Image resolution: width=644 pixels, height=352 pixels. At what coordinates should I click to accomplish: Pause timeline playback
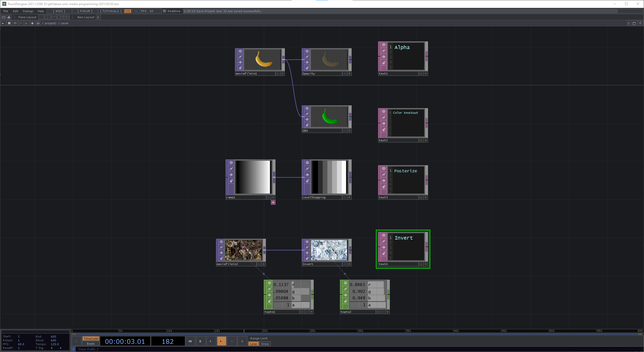point(200,341)
